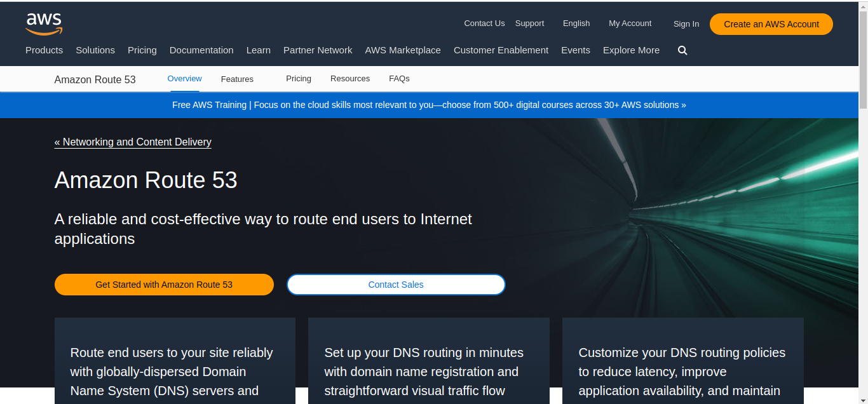Click the 'A reliable and cost-effective way' tagline
868x404 pixels.
(263, 229)
